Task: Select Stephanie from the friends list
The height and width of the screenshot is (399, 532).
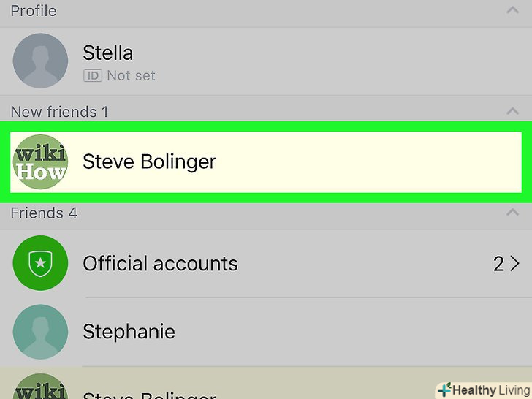Action: [x=129, y=331]
